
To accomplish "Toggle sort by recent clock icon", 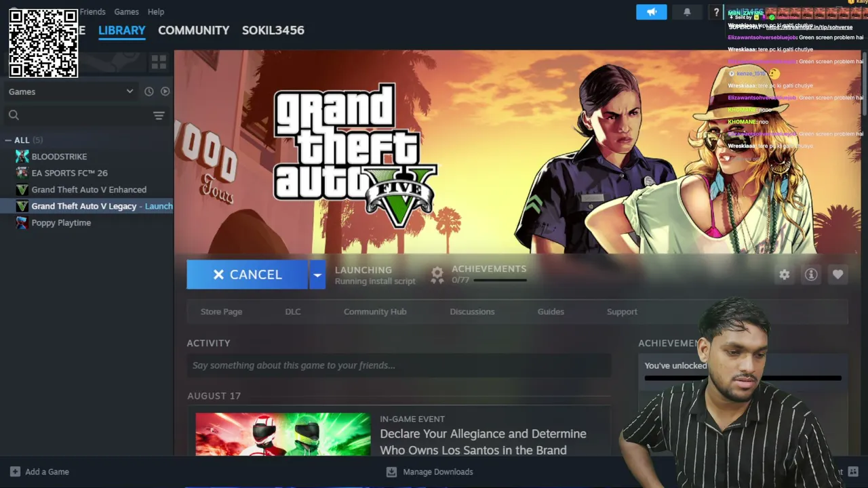I will click(149, 91).
